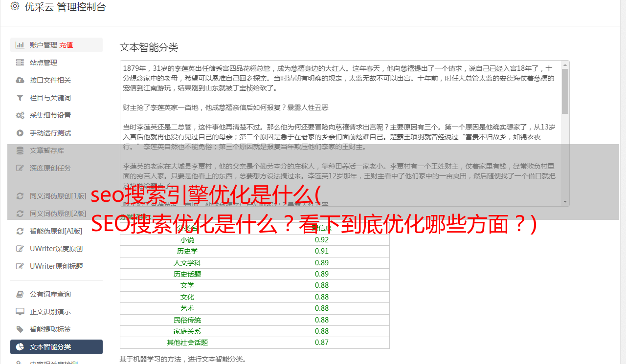Click the 人文学科 category cell
626x364 pixels.
187,263
